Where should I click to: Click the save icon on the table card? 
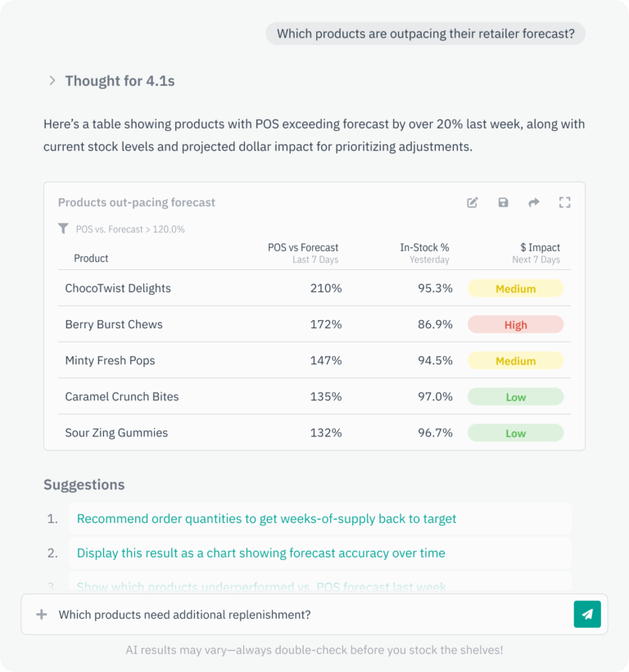[503, 202]
